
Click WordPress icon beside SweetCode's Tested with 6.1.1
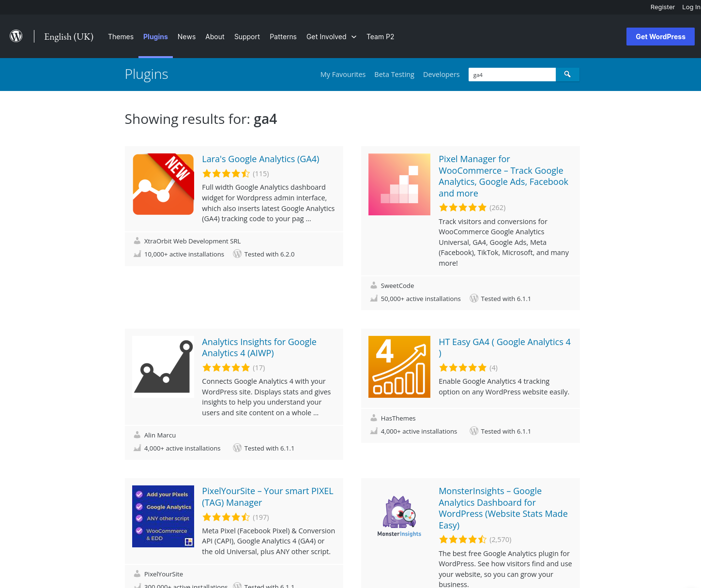[x=474, y=299]
